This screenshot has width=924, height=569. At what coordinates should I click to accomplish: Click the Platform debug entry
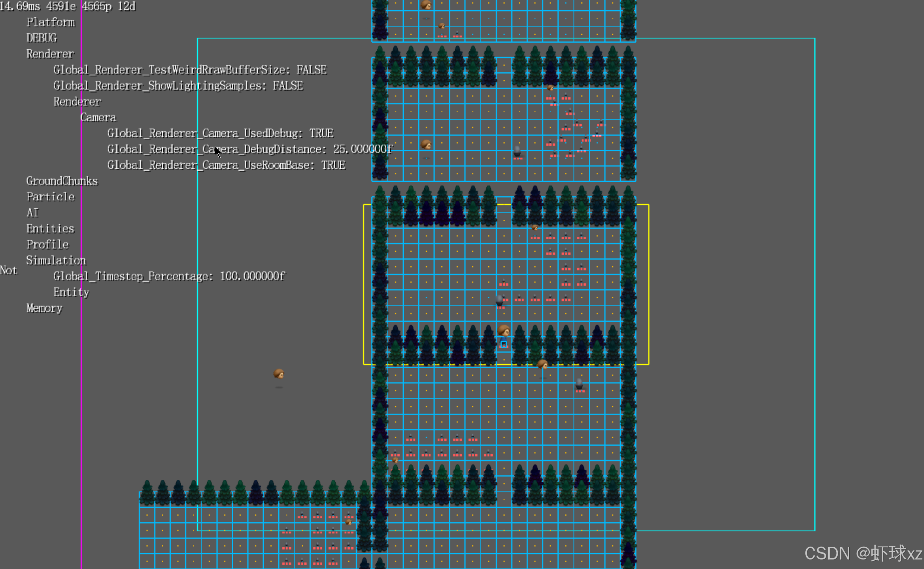tap(51, 22)
